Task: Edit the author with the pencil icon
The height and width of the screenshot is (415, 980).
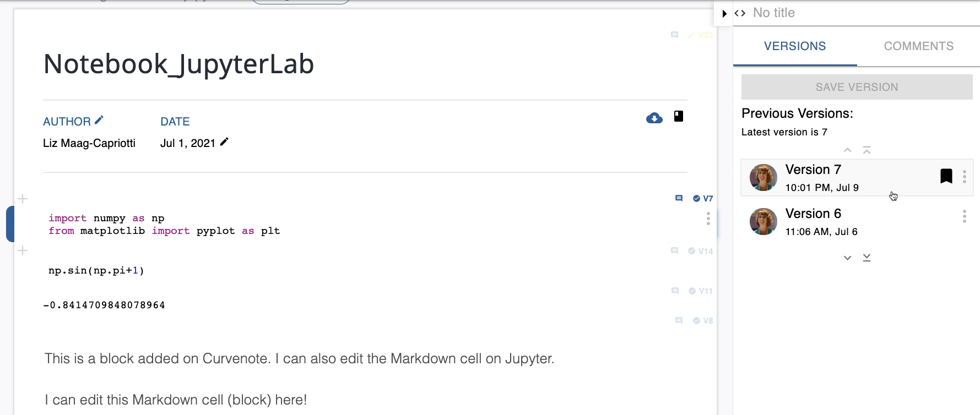Action: [99, 120]
